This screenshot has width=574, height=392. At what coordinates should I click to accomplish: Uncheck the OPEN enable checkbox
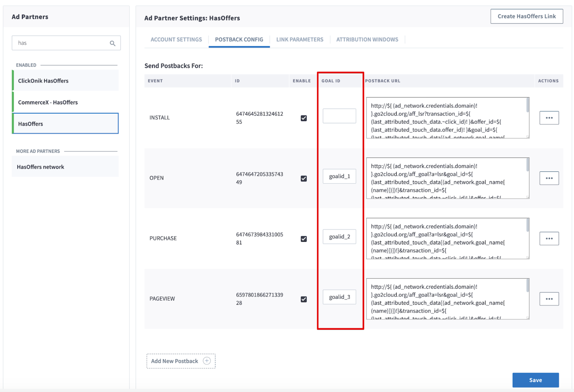(304, 178)
